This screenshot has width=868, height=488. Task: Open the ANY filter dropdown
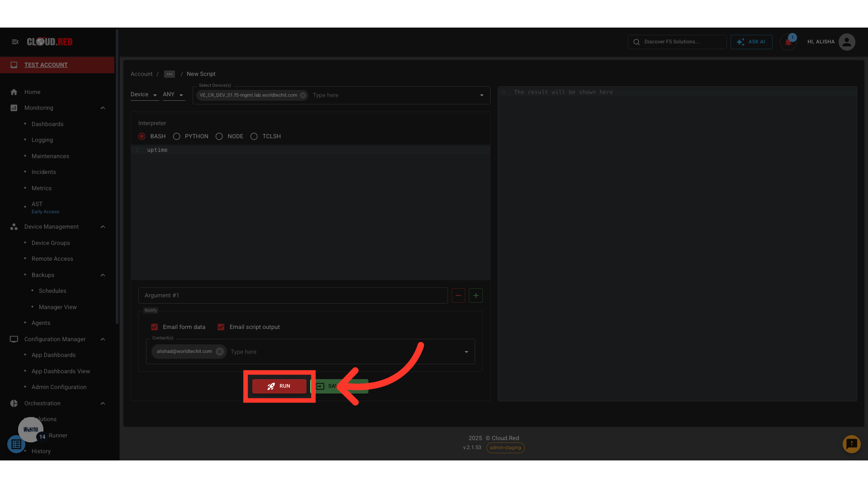(173, 94)
